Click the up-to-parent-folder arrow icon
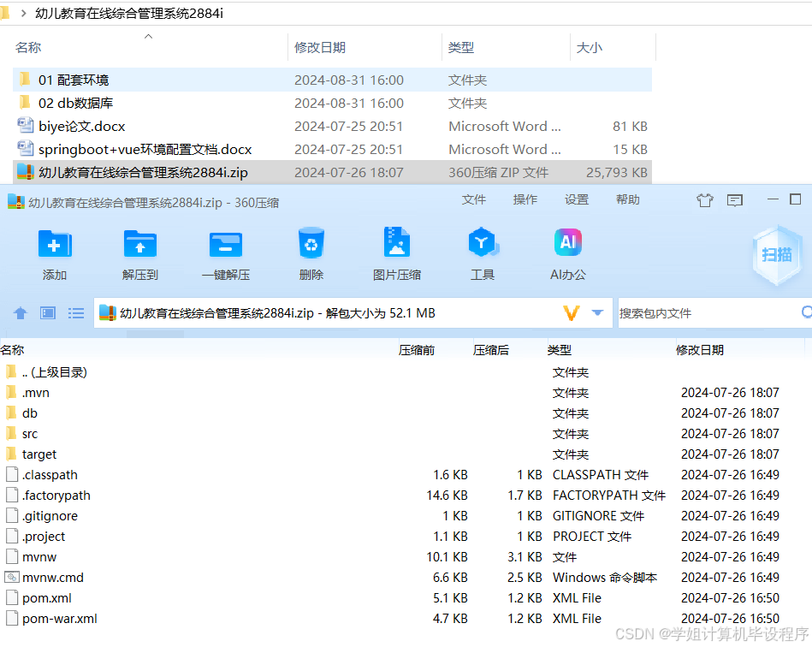 [20, 313]
